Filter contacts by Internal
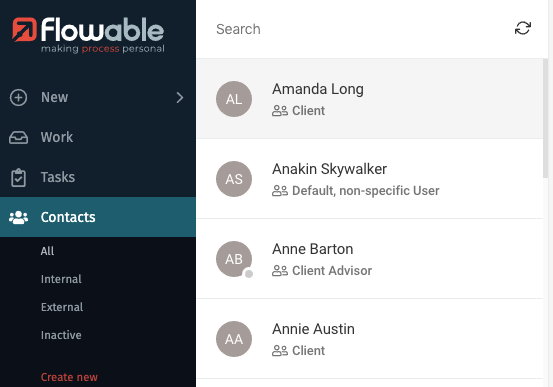This screenshot has width=553, height=387. coord(61,279)
